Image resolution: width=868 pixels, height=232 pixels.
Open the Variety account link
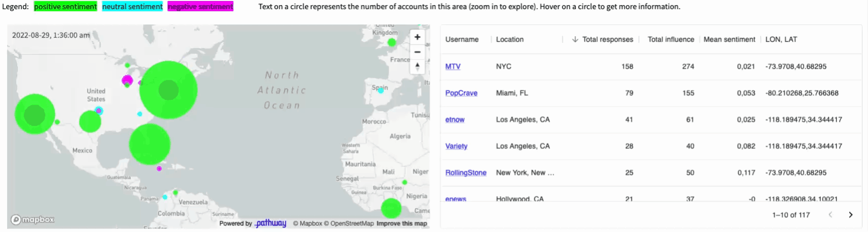coord(456,146)
